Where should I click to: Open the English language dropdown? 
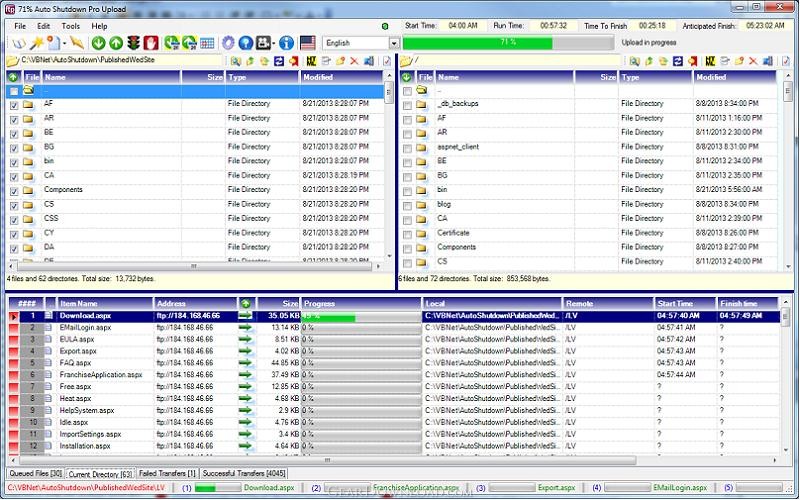[x=393, y=43]
